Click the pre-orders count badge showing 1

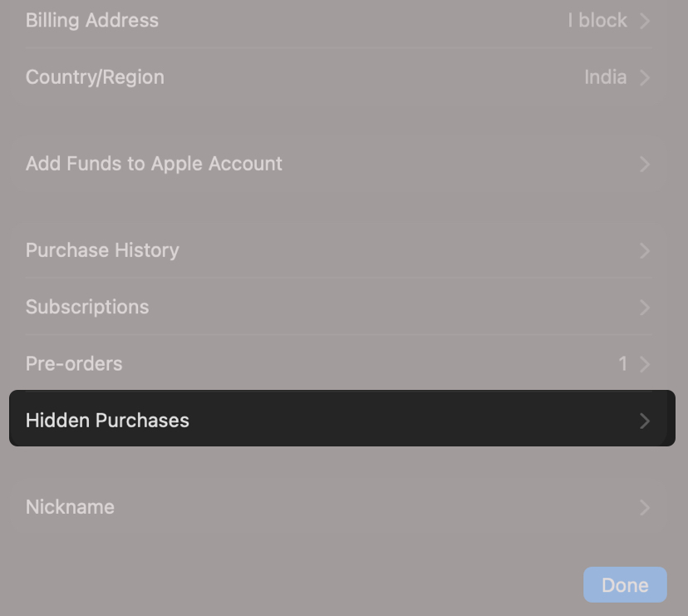click(623, 363)
